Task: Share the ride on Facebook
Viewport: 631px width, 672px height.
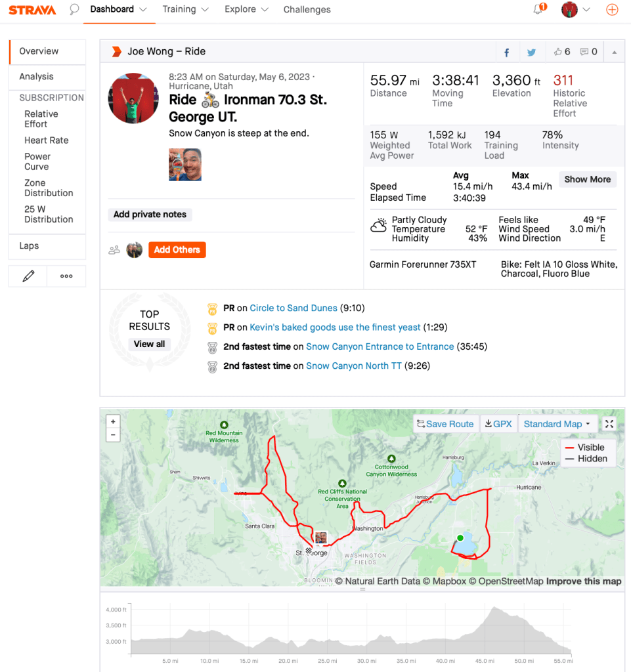Action: (x=507, y=52)
